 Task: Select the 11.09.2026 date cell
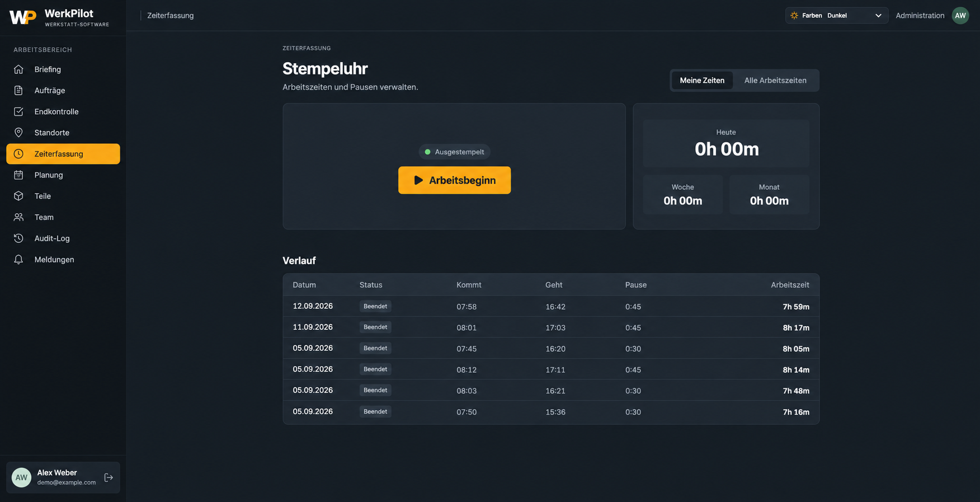click(313, 327)
